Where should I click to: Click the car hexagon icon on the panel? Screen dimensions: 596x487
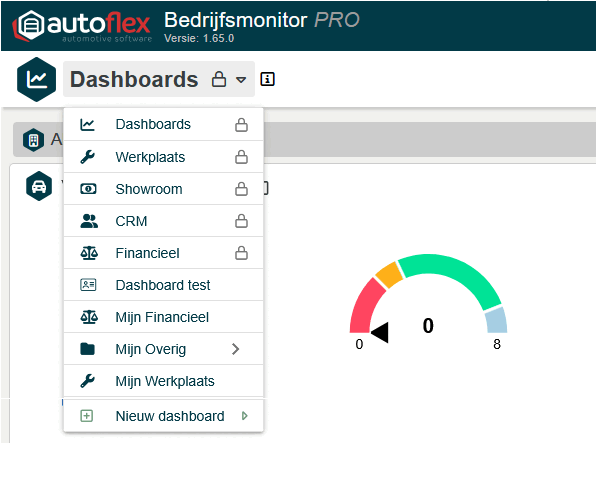[x=39, y=186]
